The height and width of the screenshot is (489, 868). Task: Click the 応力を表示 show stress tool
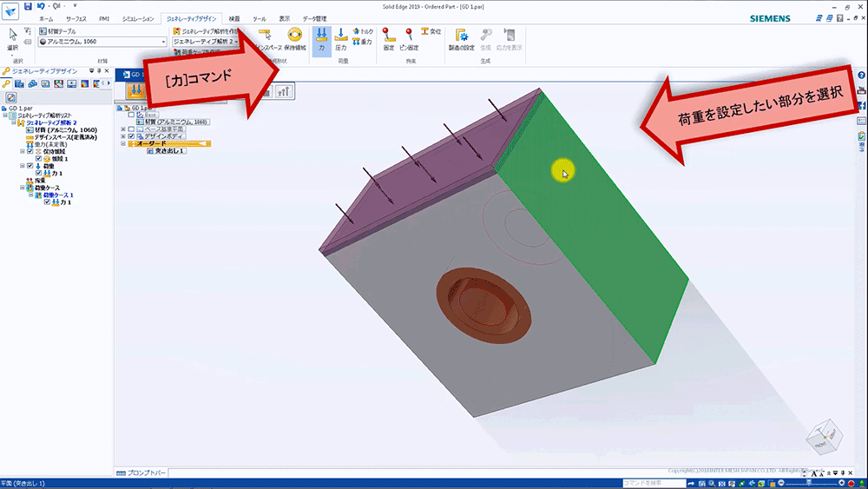tap(509, 41)
